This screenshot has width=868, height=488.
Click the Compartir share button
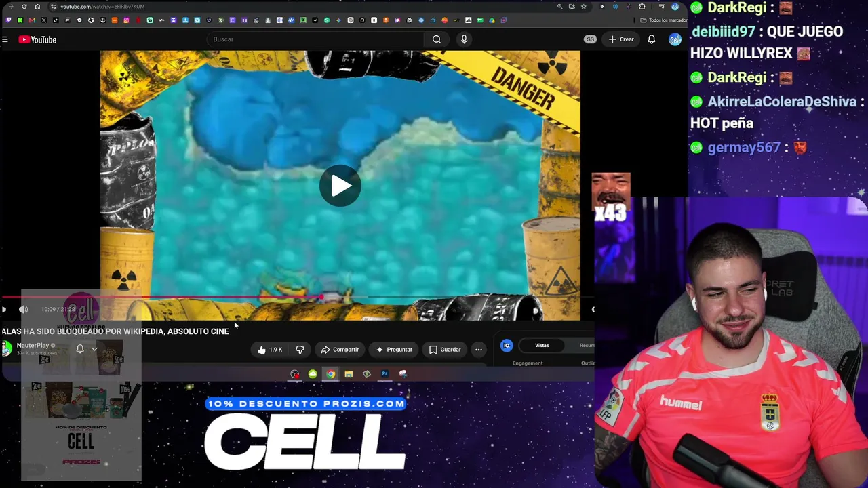[340, 350]
